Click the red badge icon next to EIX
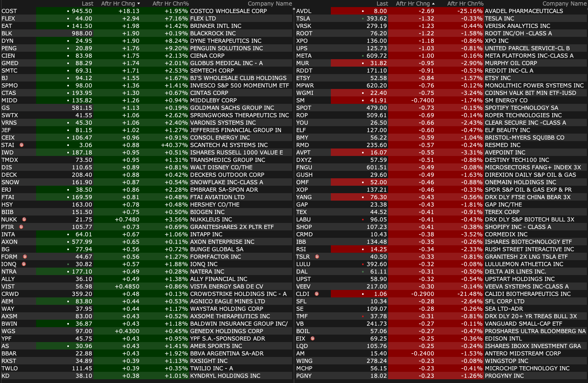The width and height of the screenshot is (588, 383). 313,338
